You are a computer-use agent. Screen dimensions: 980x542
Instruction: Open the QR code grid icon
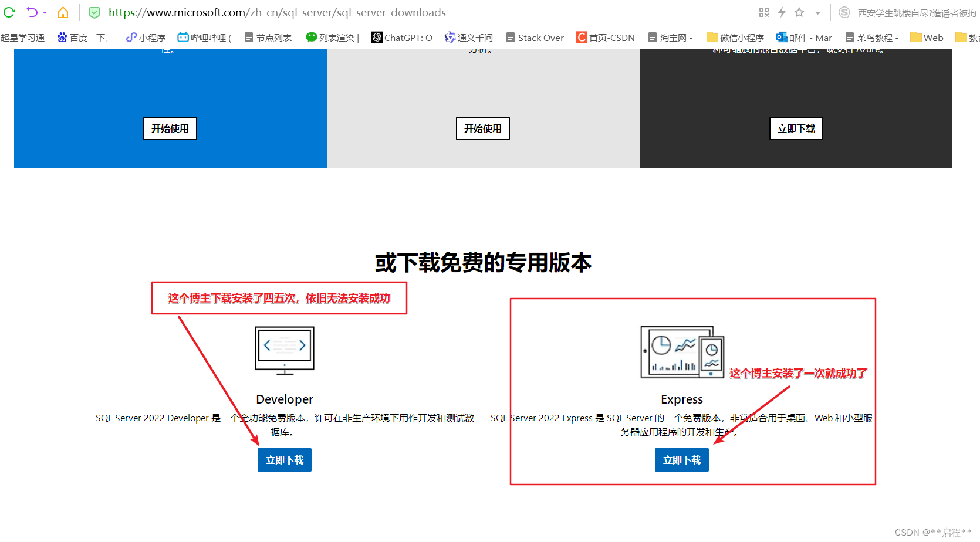764,12
